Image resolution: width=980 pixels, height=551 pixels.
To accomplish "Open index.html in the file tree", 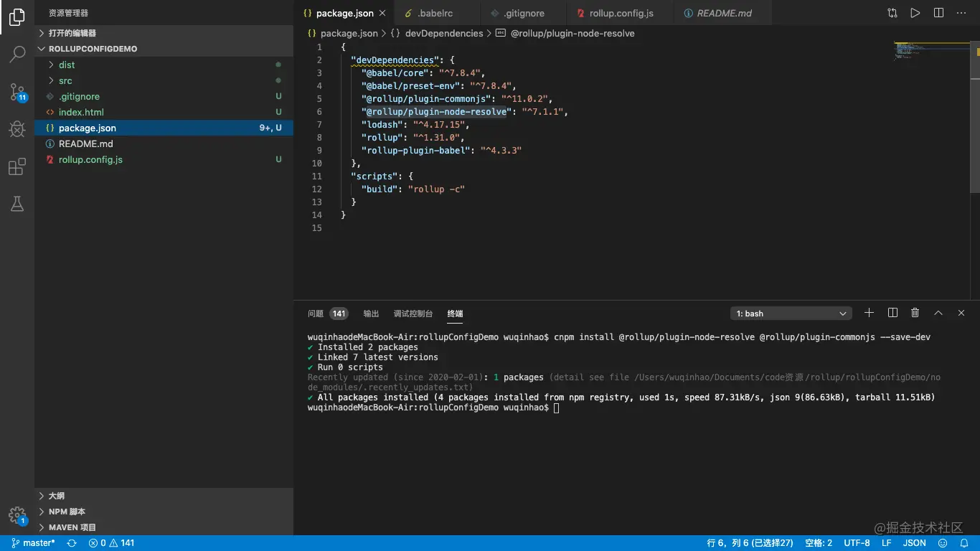I will pos(164,112).
